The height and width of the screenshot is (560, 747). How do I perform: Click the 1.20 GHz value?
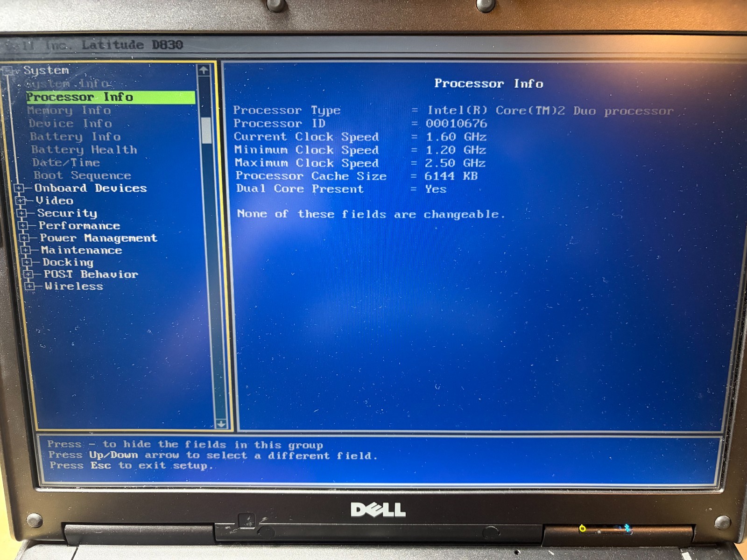pyautogui.click(x=456, y=150)
